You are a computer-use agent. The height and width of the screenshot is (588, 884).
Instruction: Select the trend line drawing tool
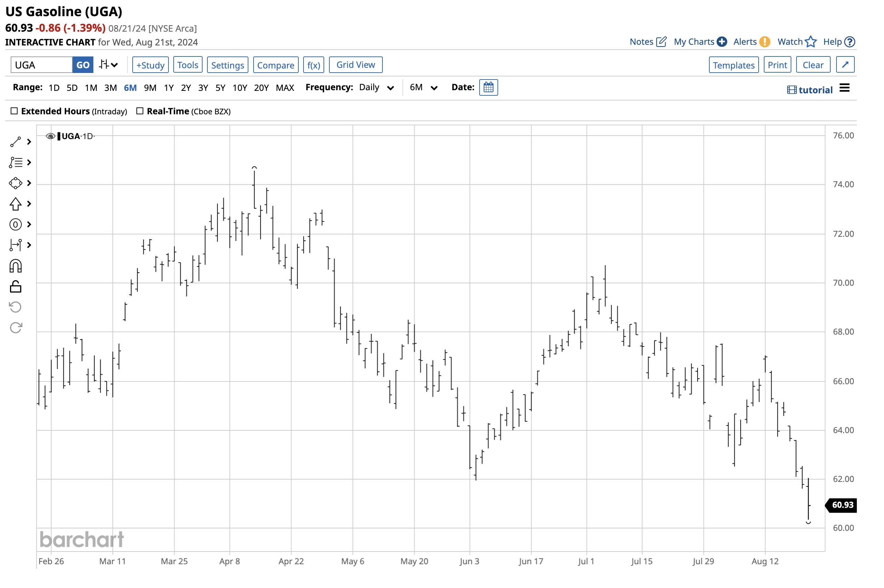[15, 142]
